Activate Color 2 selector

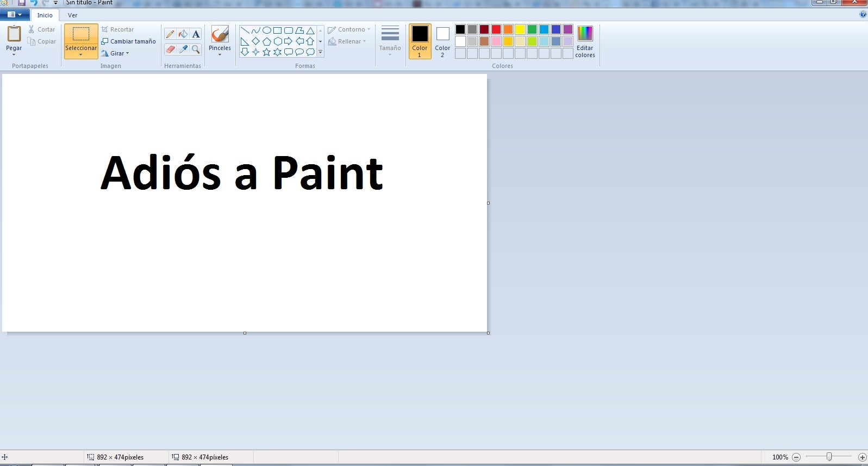click(x=442, y=41)
